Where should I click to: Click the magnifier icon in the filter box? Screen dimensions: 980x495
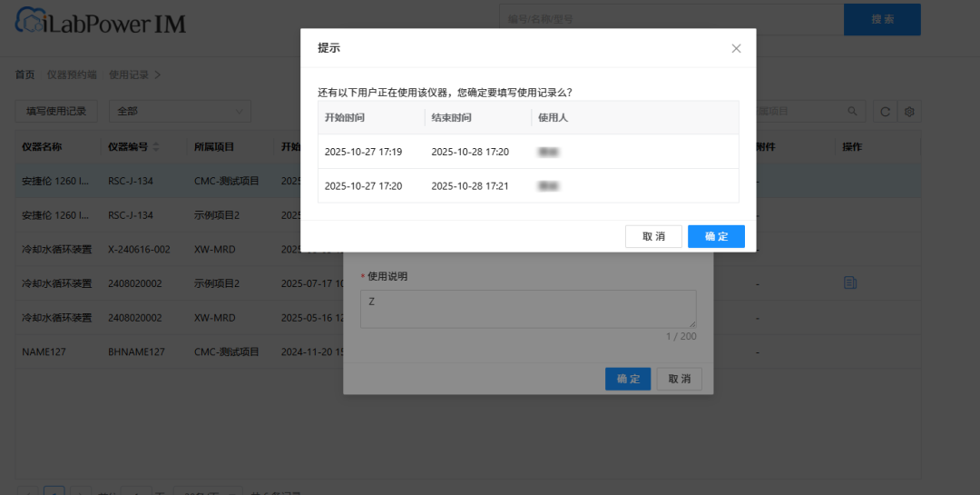852,111
